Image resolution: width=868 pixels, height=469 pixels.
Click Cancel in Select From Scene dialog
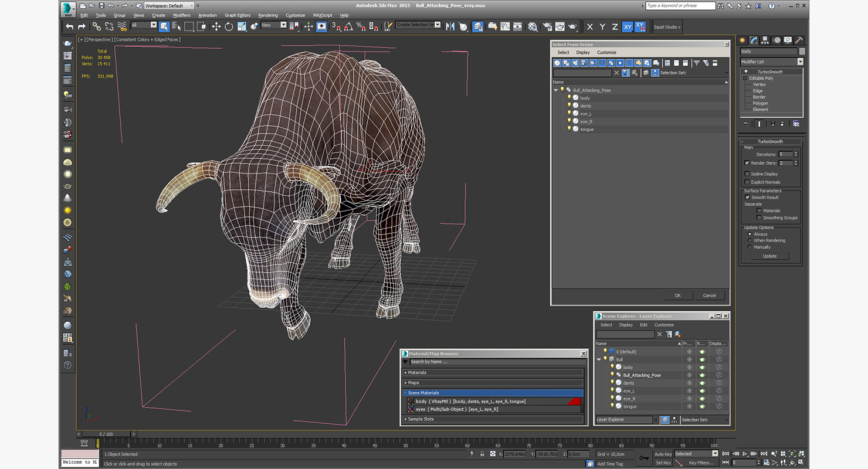click(710, 295)
